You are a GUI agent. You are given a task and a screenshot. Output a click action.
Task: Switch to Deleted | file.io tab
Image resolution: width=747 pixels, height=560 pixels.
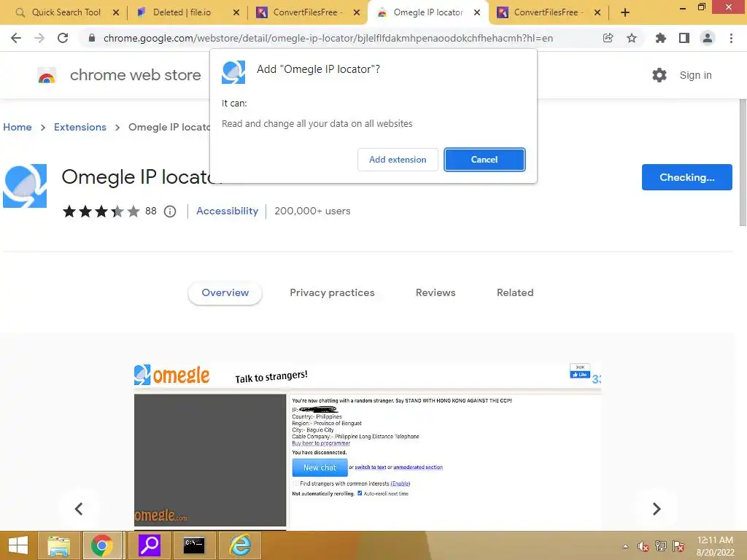point(182,12)
